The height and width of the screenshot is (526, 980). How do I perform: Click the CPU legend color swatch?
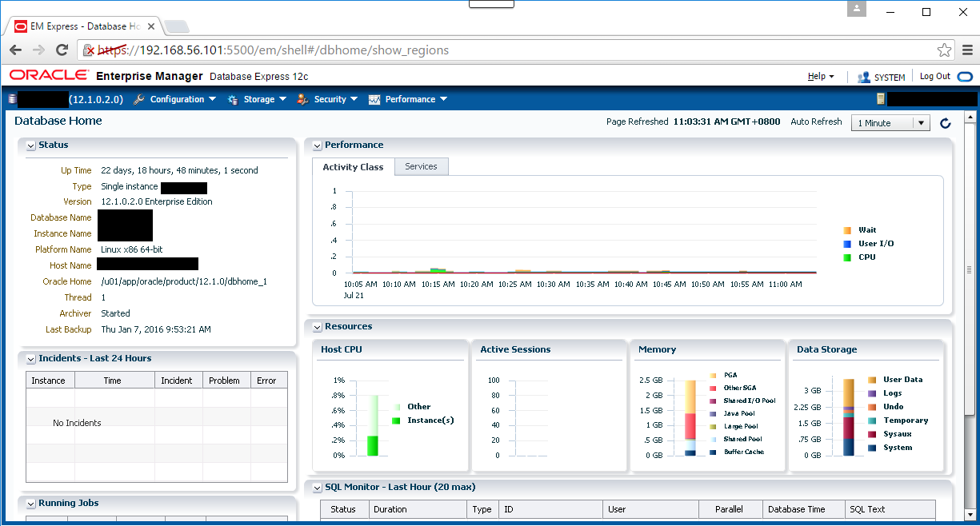tap(847, 257)
